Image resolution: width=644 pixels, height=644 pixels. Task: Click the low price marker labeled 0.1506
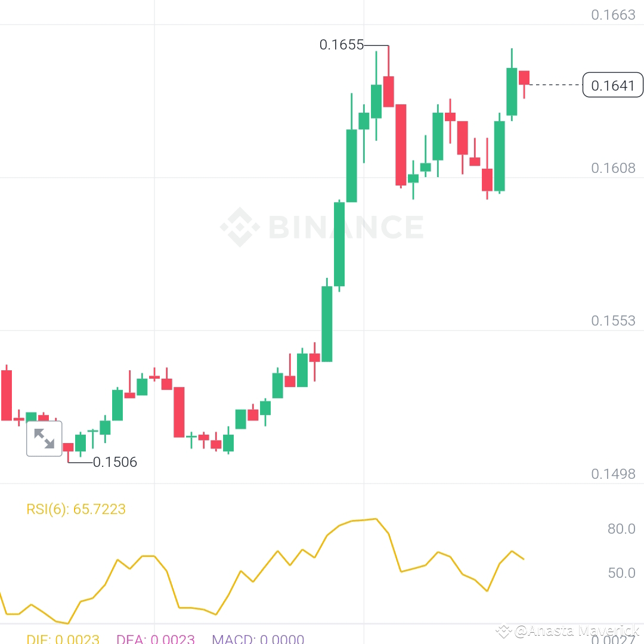coord(116,462)
